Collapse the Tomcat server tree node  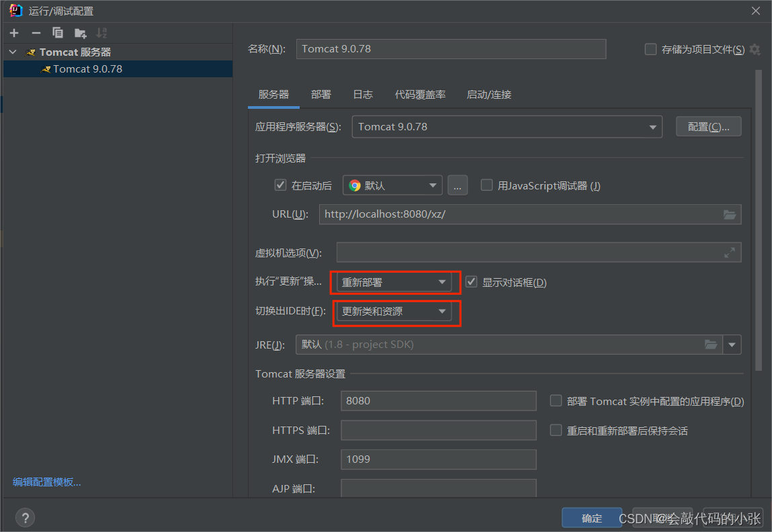(x=13, y=52)
